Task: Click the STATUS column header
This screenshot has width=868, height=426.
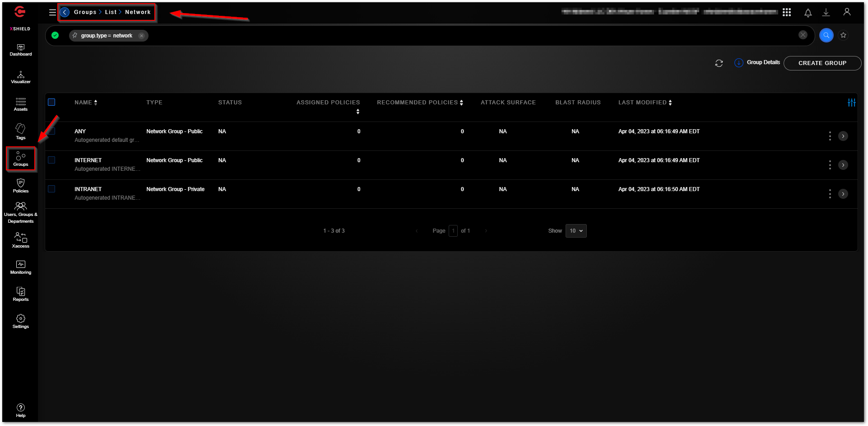Action: point(230,103)
